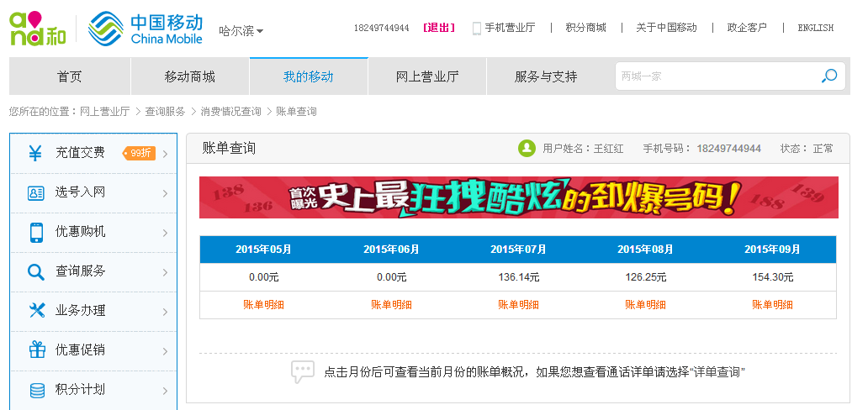Click the phone icon for 优惠购机

(x=36, y=232)
